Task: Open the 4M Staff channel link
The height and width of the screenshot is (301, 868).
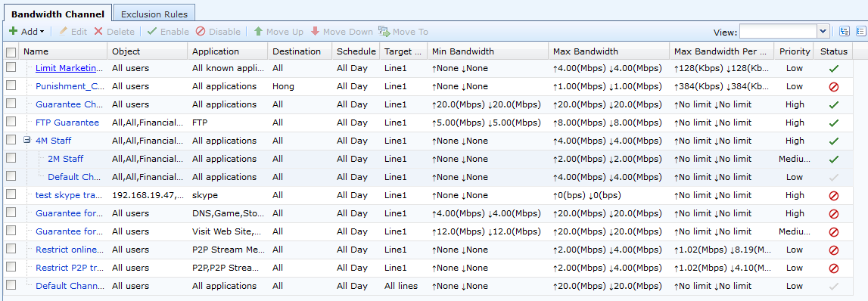Action: click(x=53, y=141)
